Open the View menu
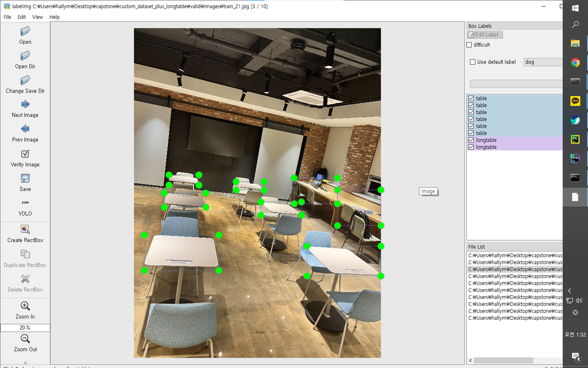The height and width of the screenshot is (368, 588). [38, 17]
